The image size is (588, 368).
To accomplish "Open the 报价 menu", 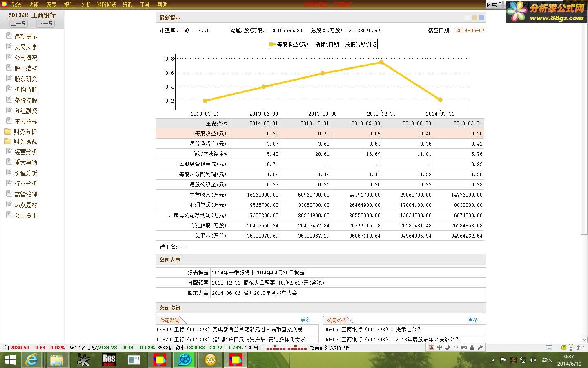I will [69, 4].
